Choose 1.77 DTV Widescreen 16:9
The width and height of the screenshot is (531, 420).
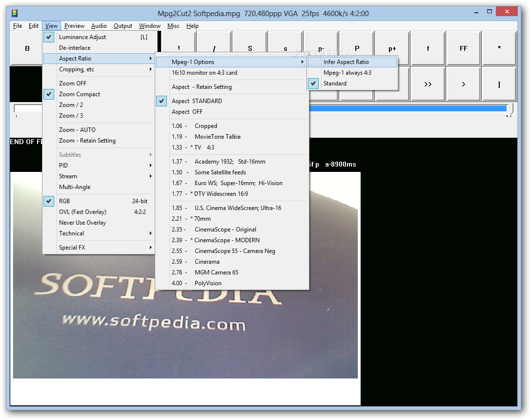point(232,194)
